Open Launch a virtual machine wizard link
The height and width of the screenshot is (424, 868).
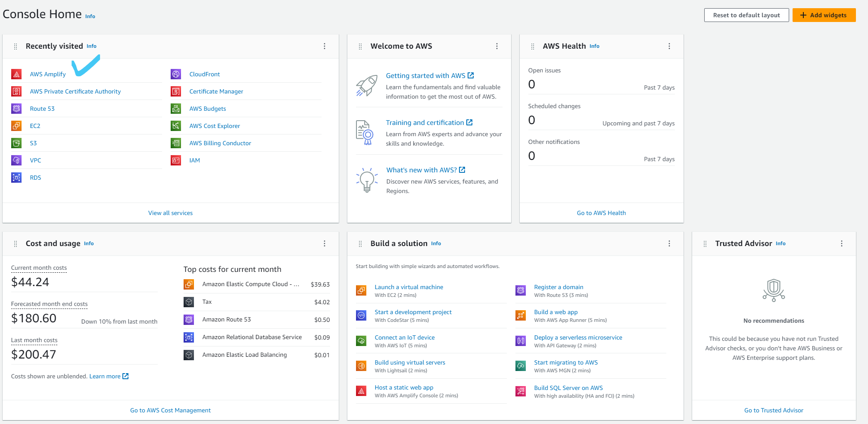409,287
